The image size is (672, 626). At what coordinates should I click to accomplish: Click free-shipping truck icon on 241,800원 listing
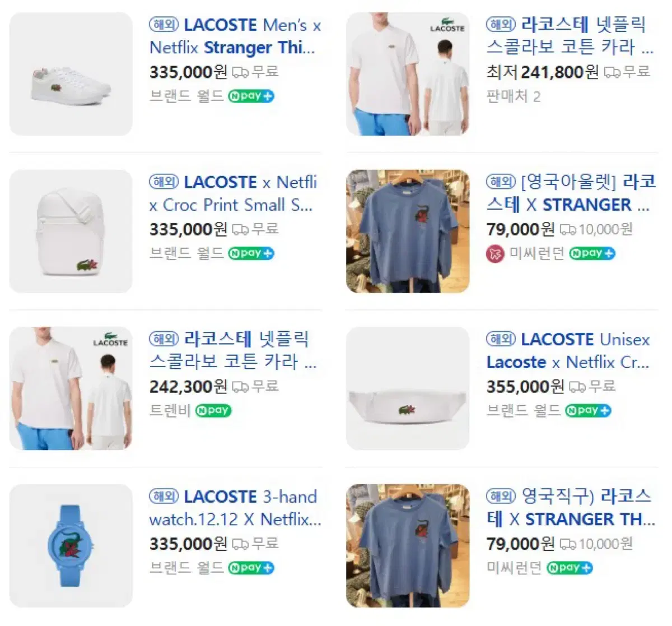[x=613, y=72]
